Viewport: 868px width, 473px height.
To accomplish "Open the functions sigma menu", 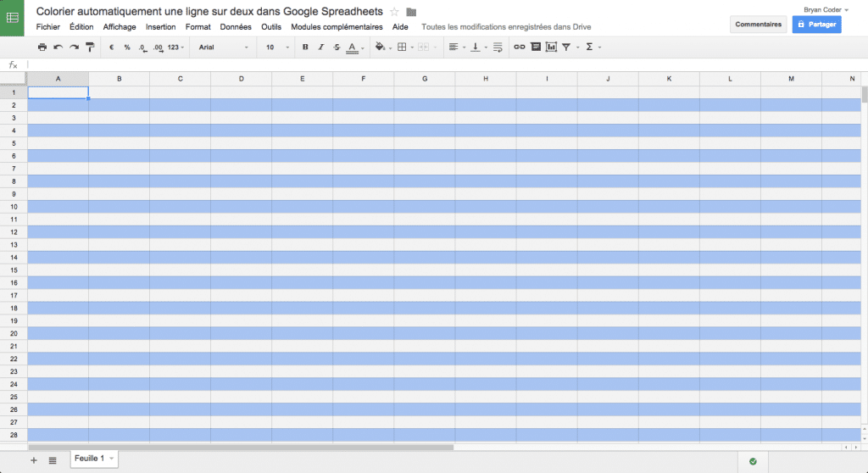I will pos(589,47).
